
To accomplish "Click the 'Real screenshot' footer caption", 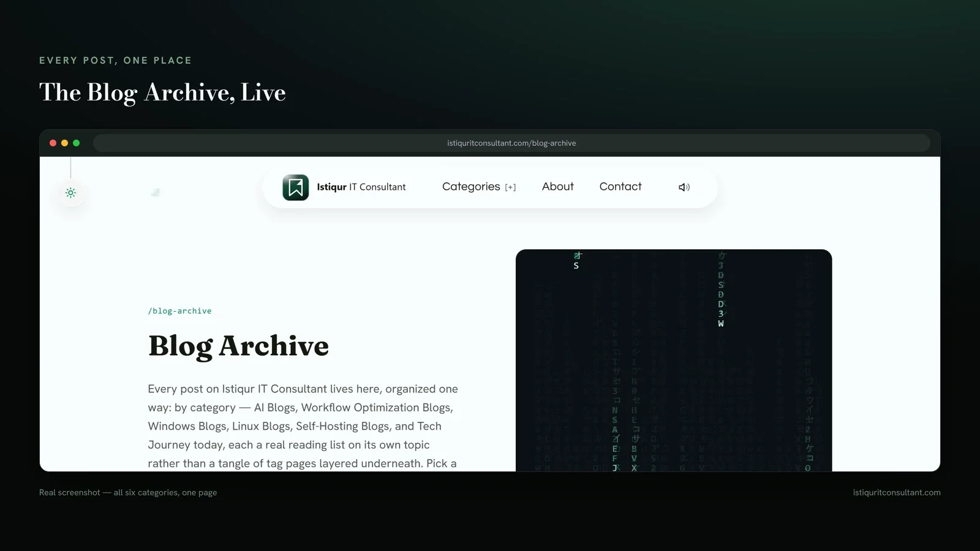I will (x=128, y=492).
